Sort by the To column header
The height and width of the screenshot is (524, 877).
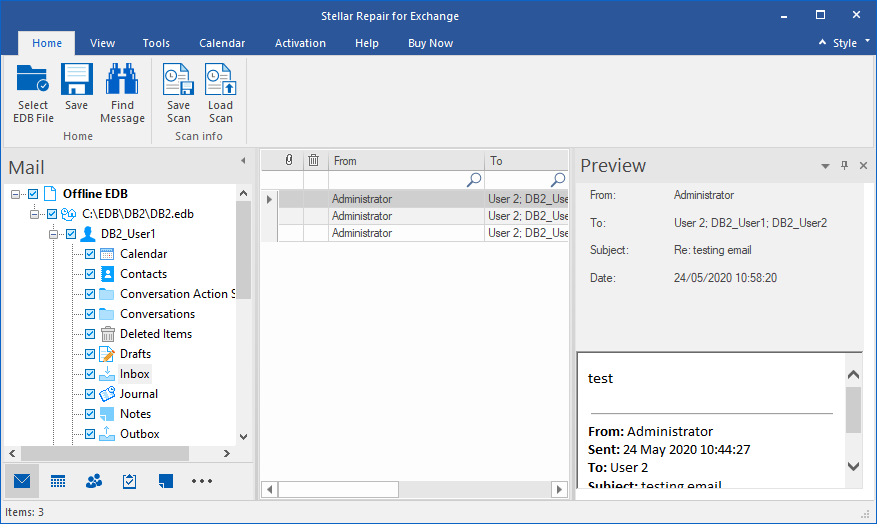527,160
